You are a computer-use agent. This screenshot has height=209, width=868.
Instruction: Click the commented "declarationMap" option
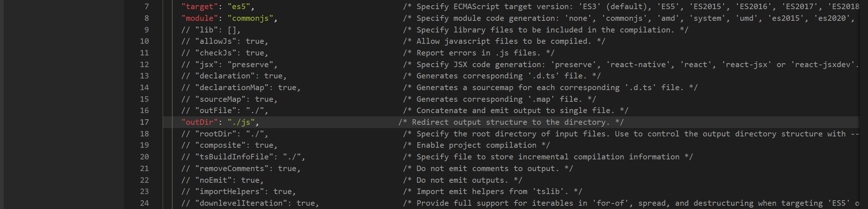coord(241,88)
